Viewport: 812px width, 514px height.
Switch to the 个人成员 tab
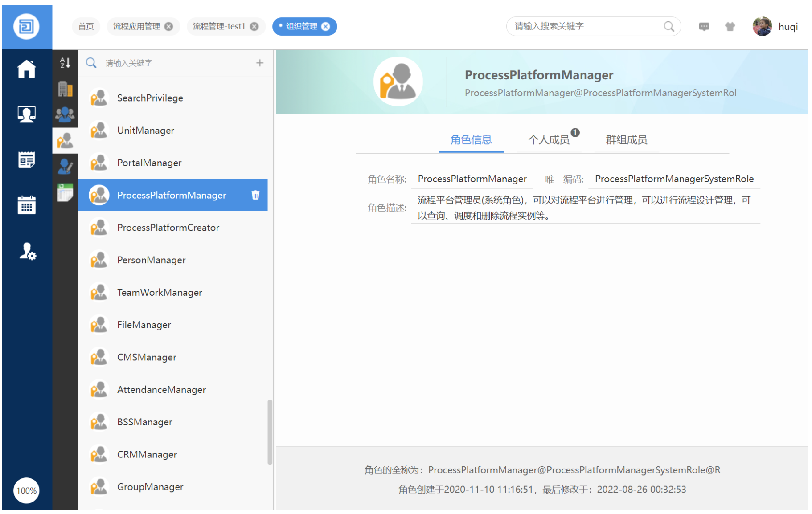[x=549, y=140]
